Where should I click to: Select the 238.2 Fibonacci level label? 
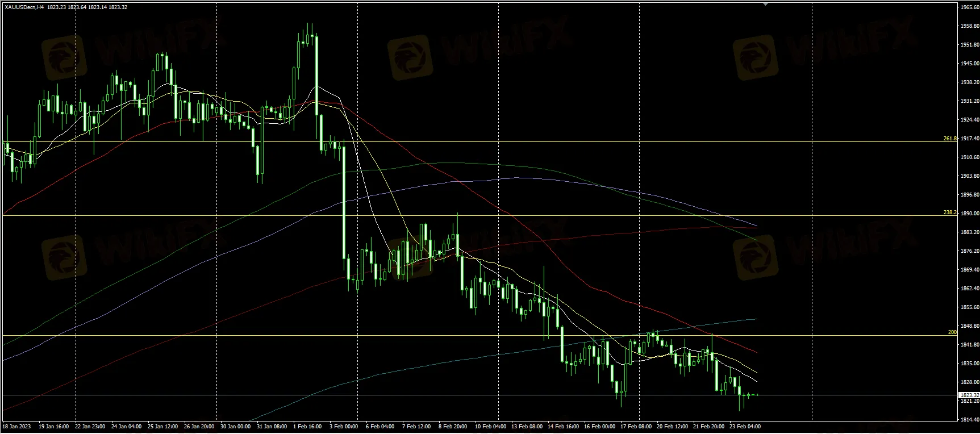[950, 212]
